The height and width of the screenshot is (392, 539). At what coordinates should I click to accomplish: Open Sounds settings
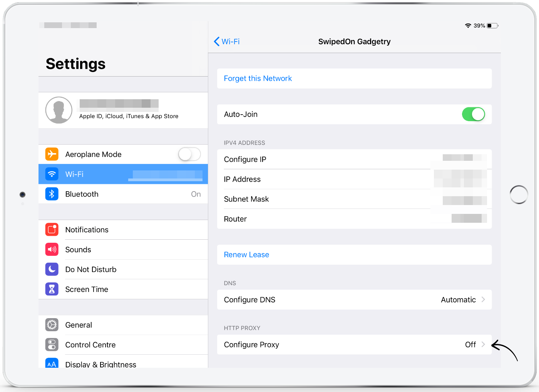click(123, 249)
